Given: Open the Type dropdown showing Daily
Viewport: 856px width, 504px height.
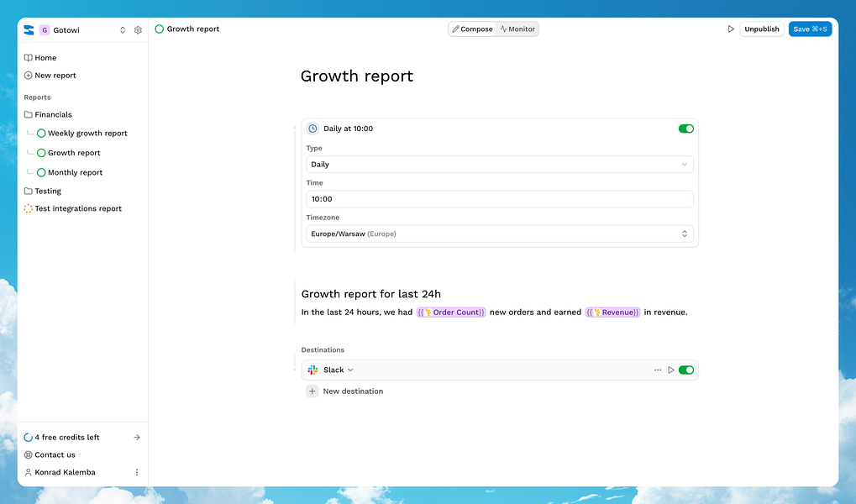Looking at the screenshot, I should tap(500, 165).
